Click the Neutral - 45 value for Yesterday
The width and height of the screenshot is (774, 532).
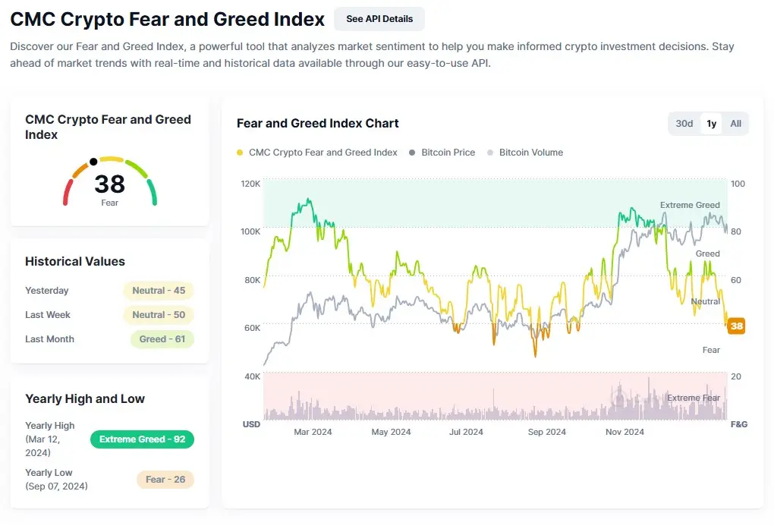(x=158, y=290)
